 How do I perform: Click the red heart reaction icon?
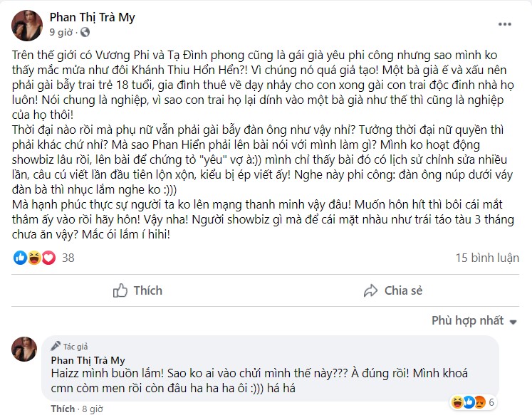coord(48,258)
